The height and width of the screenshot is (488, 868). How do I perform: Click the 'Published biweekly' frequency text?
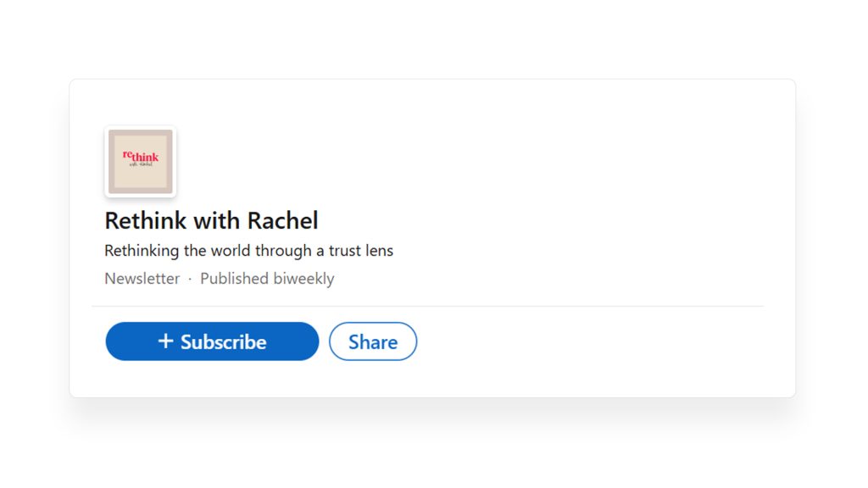267,279
